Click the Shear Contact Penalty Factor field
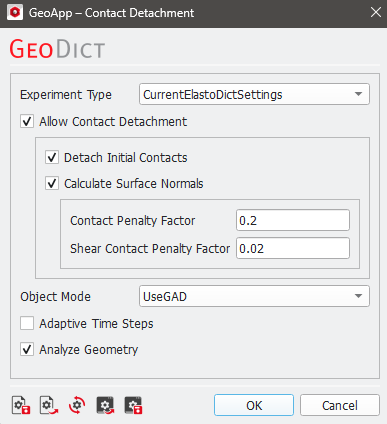Screen dimensions: 387x424 [293, 248]
